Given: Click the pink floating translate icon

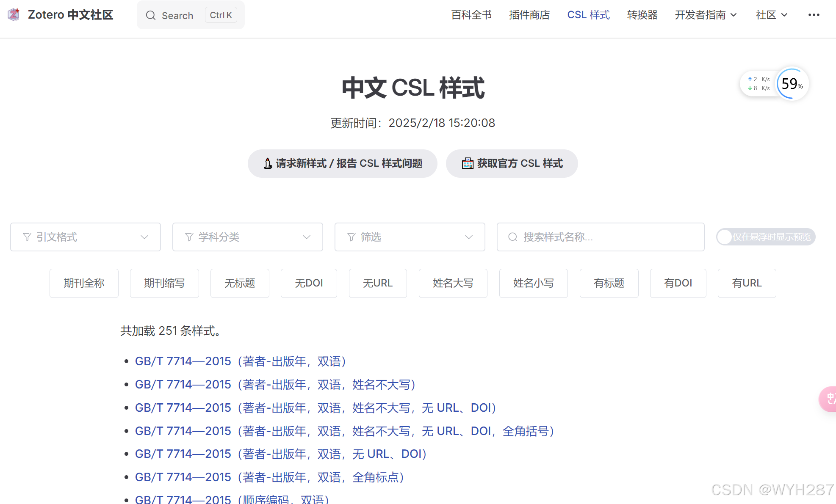Looking at the screenshot, I should [828, 398].
